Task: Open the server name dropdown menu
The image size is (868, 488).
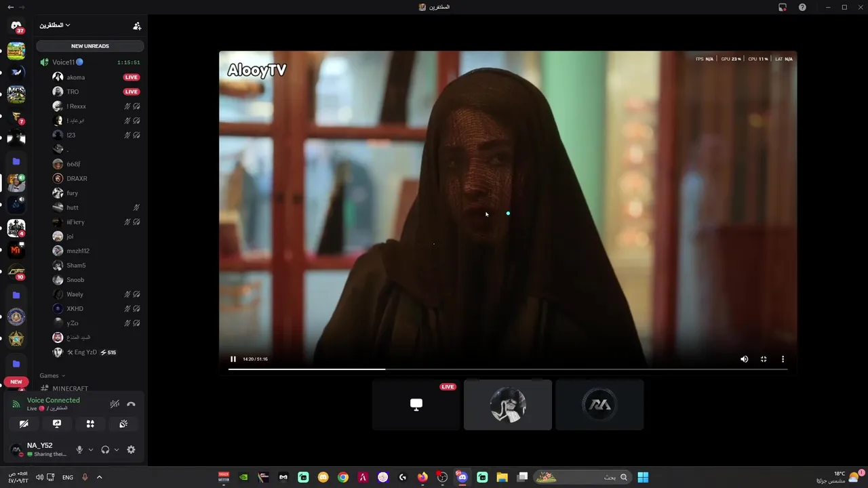Action: pyautogui.click(x=55, y=25)
